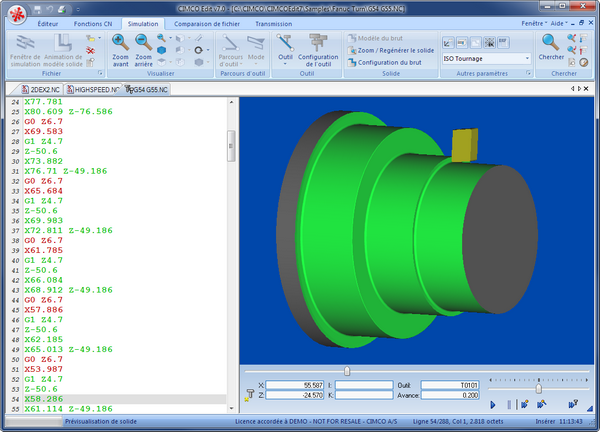
Task: Click the X coordinate field
Action: [x=295, y=385]
